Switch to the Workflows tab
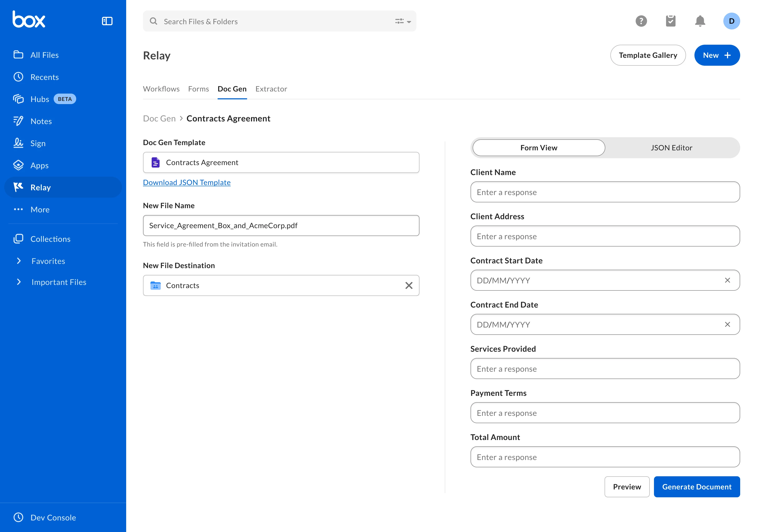The height and width of the screenshot is (532, 757). click(161, 89)
